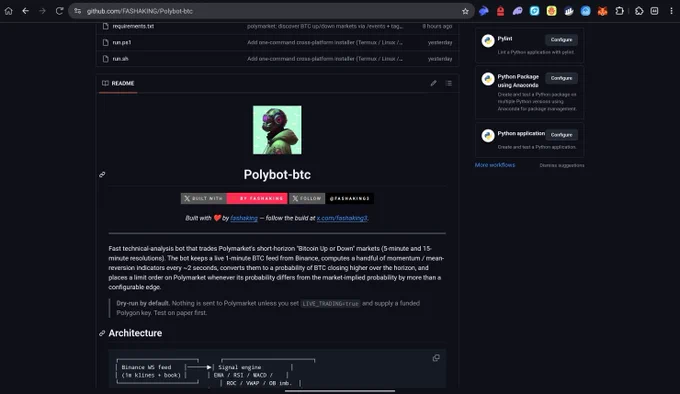Click the Follow @fashaking3 badge

(331, 199)
